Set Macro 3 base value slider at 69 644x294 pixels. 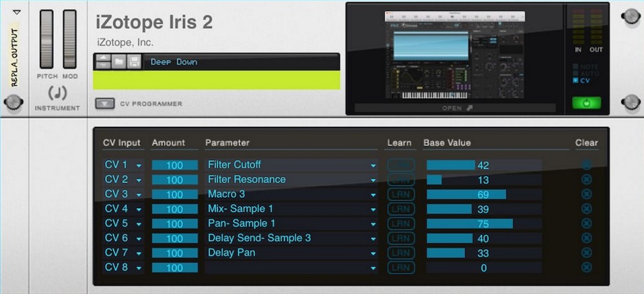point(484,194)
